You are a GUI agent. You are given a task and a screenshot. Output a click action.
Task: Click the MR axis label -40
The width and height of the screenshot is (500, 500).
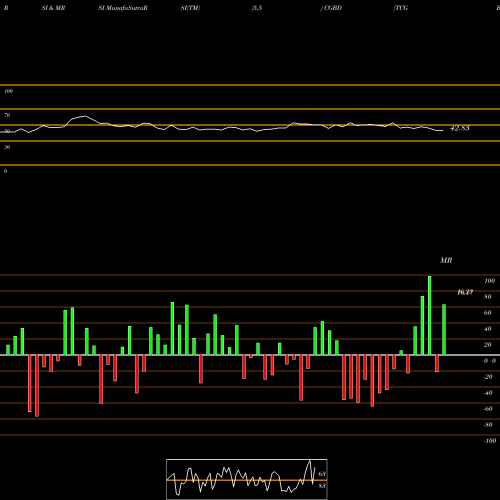point(488,393)
